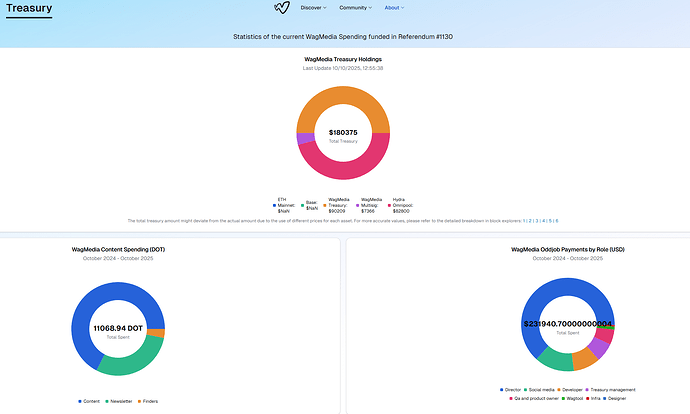Toggle Newsletter legend entry
This screenshot has width=690, height=414.
point(119,401)
